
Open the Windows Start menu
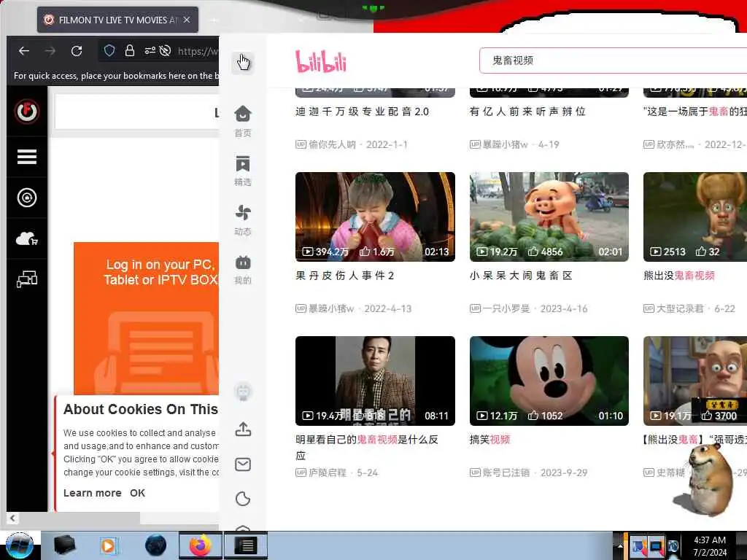[x=19, y=545]
